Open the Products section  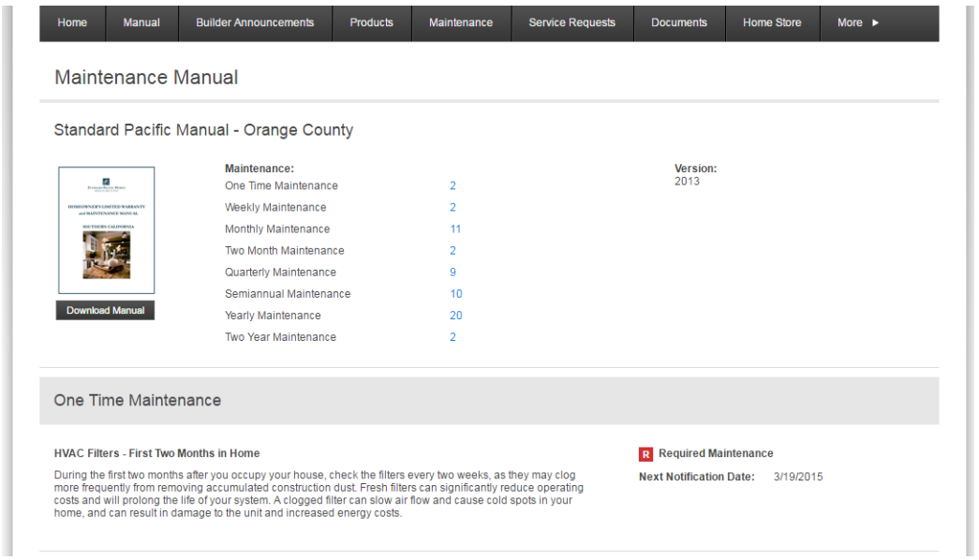(x=371, y=22)
